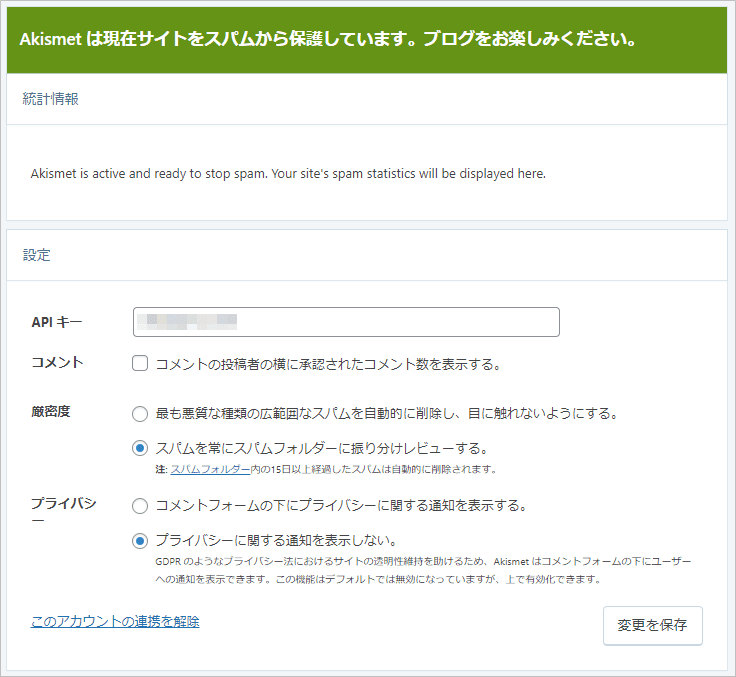736x677 pixels.
Task: Click the 最も悪質な種類 option label text
Action: click(386, 413)
